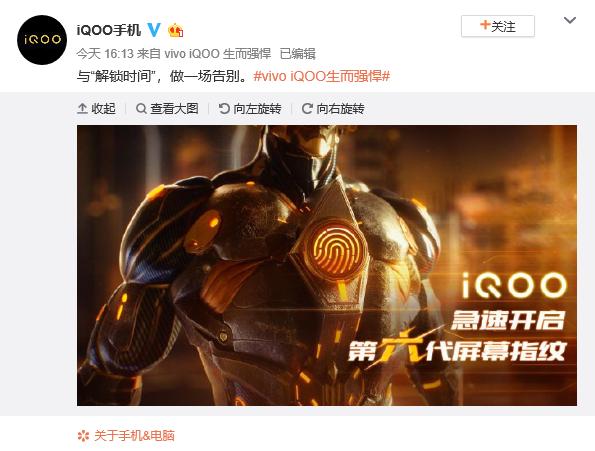Click the flower icon beside 关于手机&电脑
The width and height of the screenshot is (595, 451).
(83, 436)
